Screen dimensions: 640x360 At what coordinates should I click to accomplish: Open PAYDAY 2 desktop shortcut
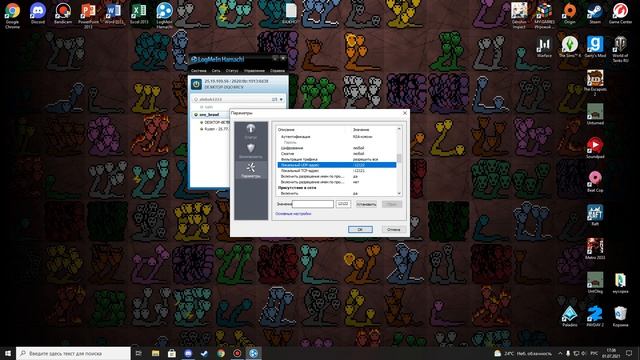(595, 317)
